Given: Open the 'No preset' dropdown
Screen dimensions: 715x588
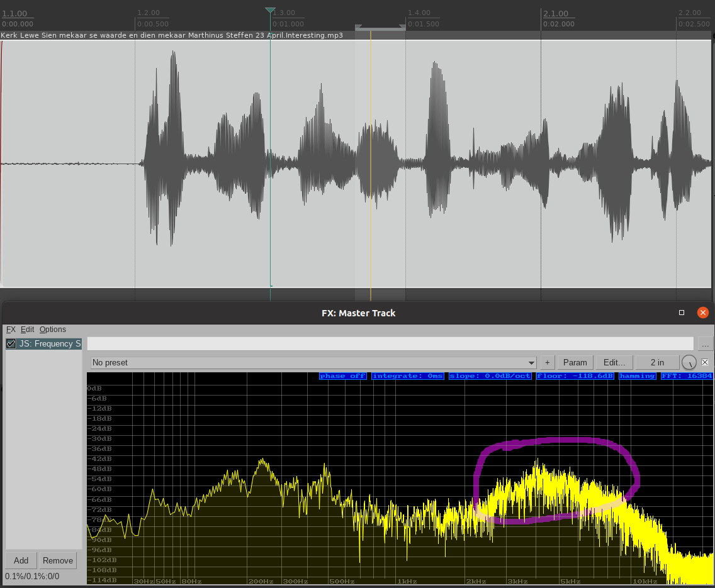Looking at the screenshot, I should point(313,363).
